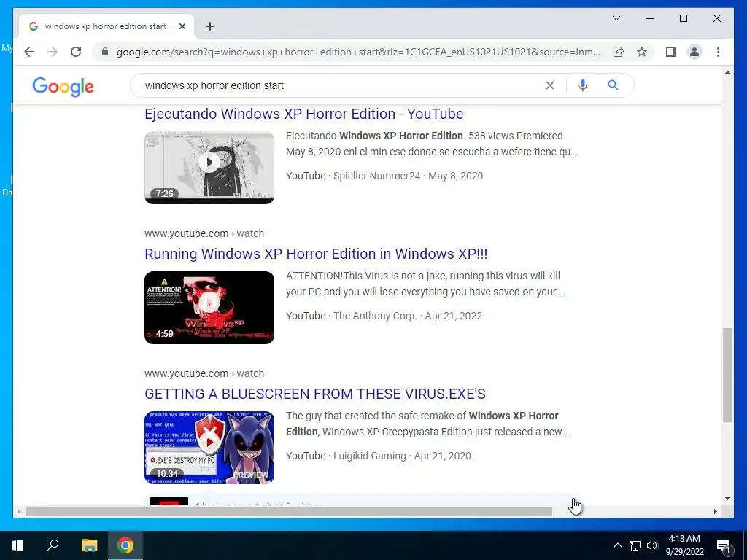Viewport: 747px width, 560px height.
Task: Open Chrome side panel
Action: tap(671, 52)
